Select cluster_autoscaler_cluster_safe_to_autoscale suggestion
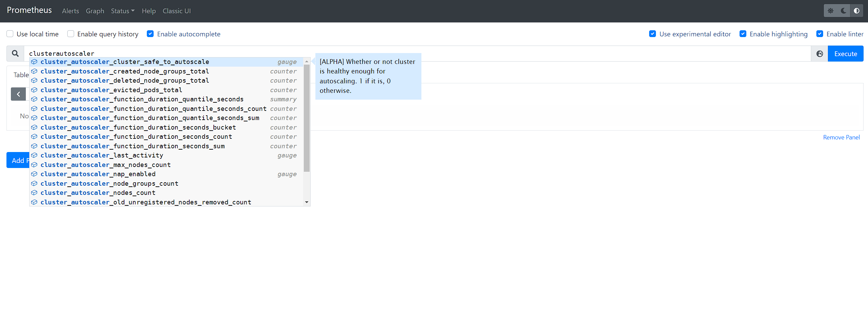 [x=166, y=62]
